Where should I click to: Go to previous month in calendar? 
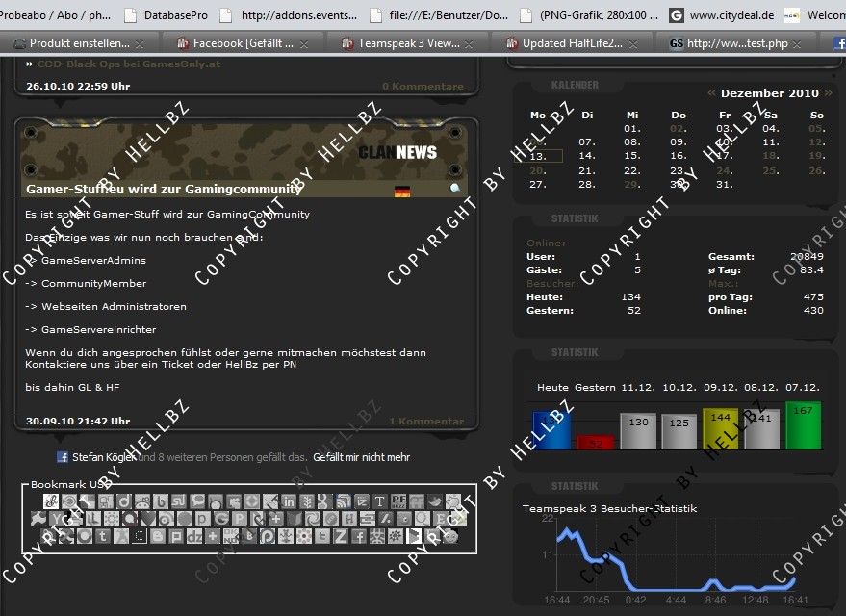click(x=711, y=92)
